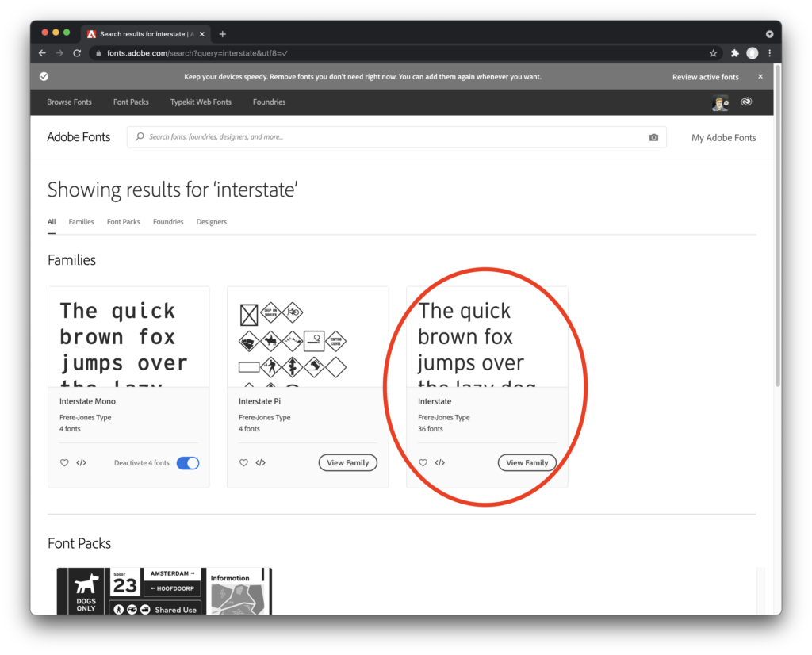812x655 pixels.
Task: Select the Foundries results tab
Action: pyautogui.click(x=168, y=222)
